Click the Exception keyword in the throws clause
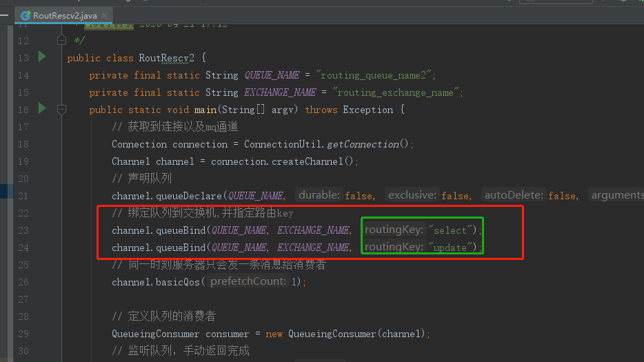 pyautogui.click(x=368, y=110)
